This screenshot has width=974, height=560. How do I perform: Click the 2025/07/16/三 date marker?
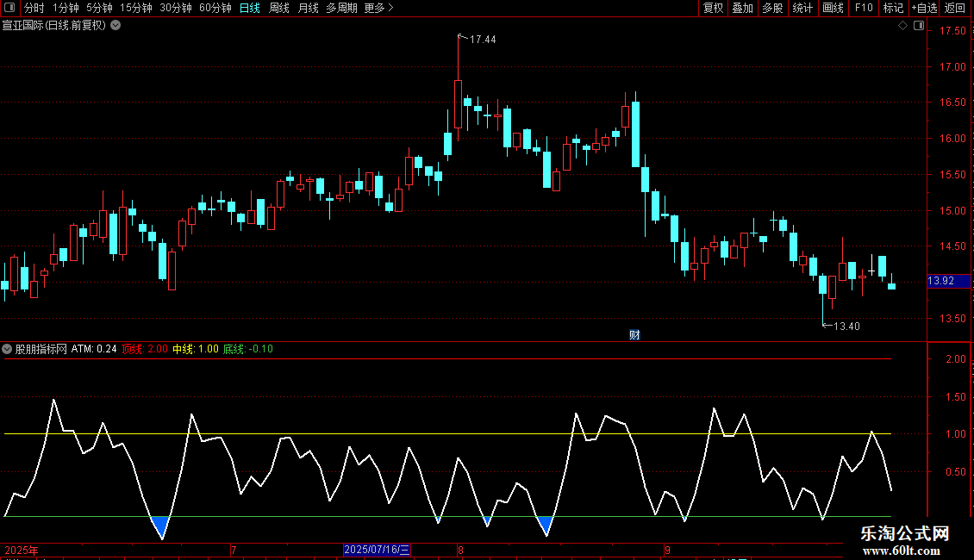coord(377,550)
